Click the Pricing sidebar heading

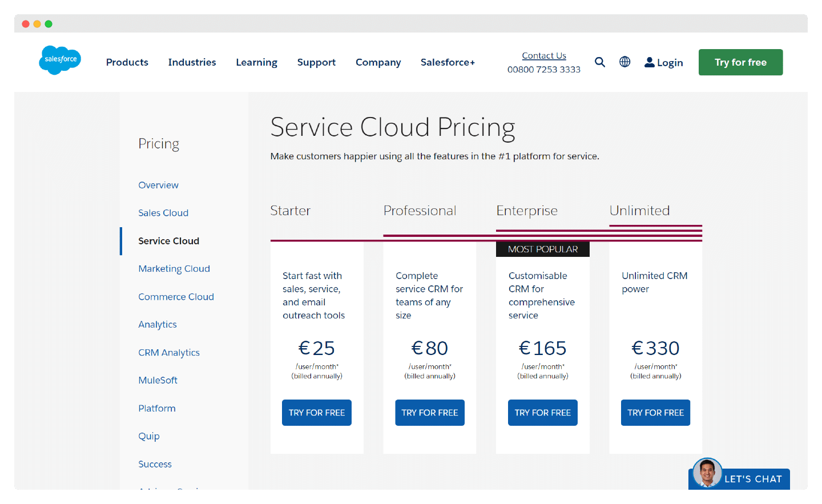[x=159, y=144]
